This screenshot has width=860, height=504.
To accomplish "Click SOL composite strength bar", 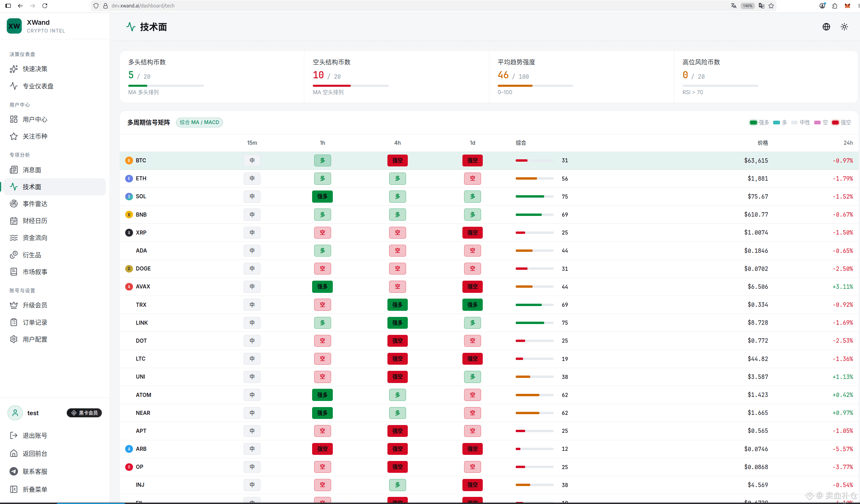I will [534, 197].
